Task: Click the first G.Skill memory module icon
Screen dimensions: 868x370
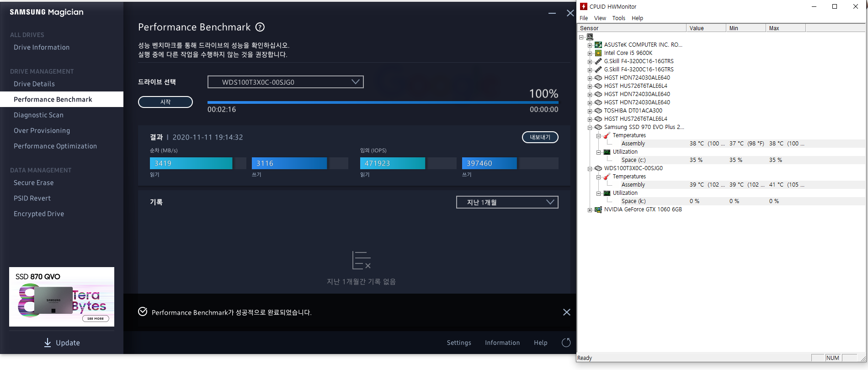Action: click(598, 61)
